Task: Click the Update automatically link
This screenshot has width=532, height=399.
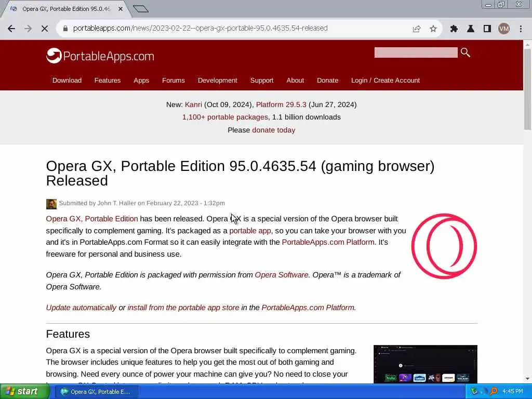Action: tap(81, 308)
